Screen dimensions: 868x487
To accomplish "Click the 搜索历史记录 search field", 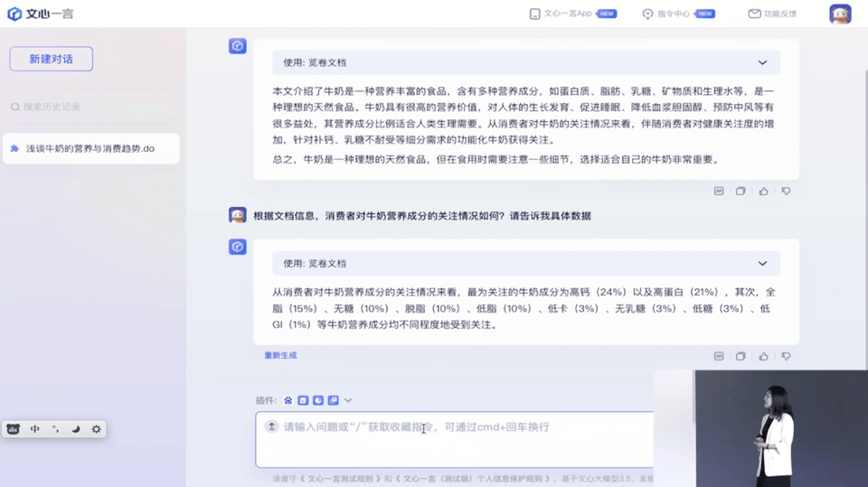I will click(x=54, y=107).
